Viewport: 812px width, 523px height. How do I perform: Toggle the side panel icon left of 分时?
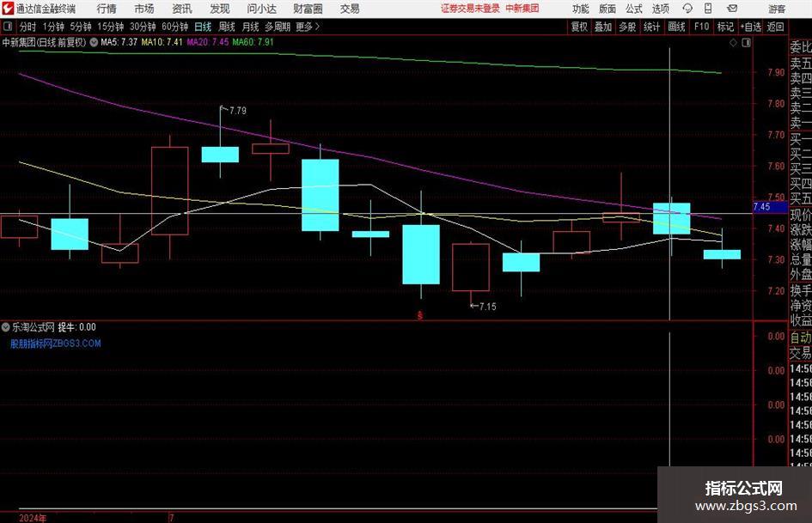coord(8,27)
